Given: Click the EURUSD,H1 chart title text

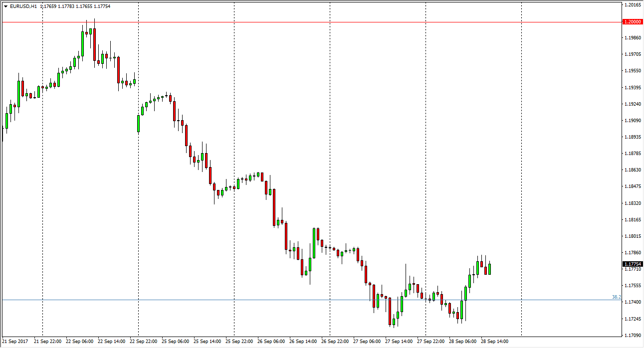Looking at the screenshot, I should pos(23,6).
